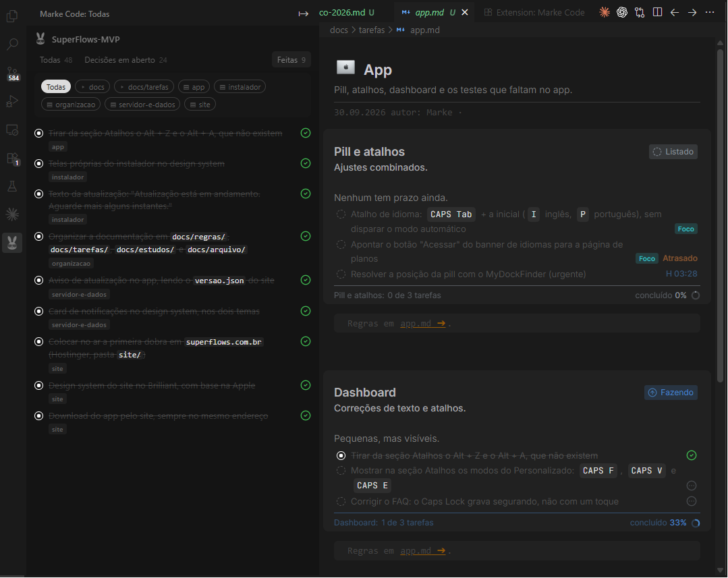This screenshot has height=578, width=728.
Task: Click the docs breadcrumb
Action: click(339, 30)
